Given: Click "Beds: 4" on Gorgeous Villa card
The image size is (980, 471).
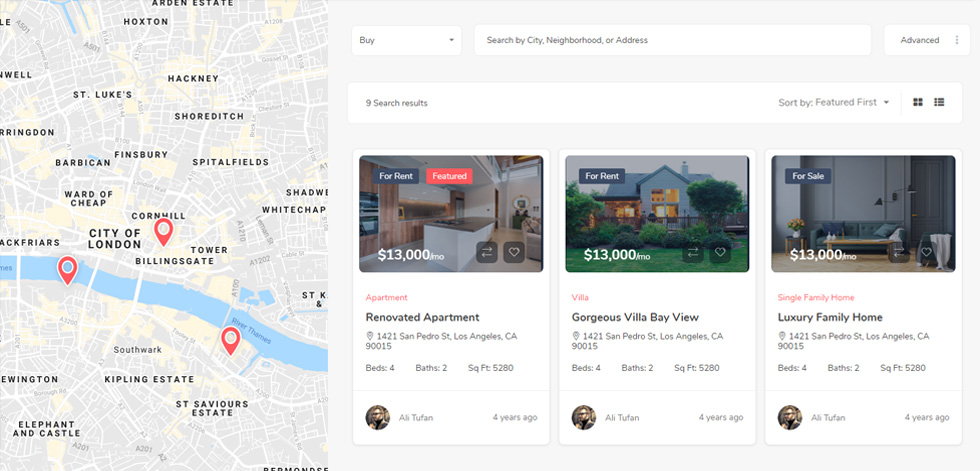Looking at the screenshot, I should pyautogui.click(x=586, y=368).
